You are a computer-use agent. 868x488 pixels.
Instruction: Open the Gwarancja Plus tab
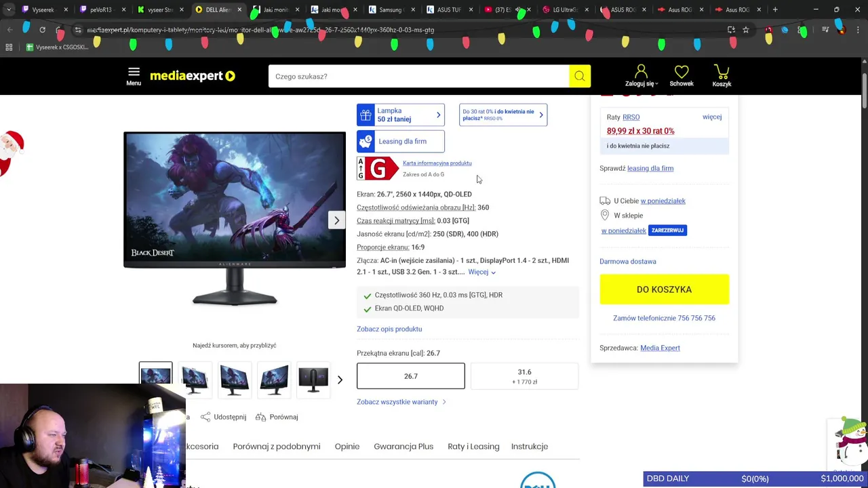pos(403,446)
